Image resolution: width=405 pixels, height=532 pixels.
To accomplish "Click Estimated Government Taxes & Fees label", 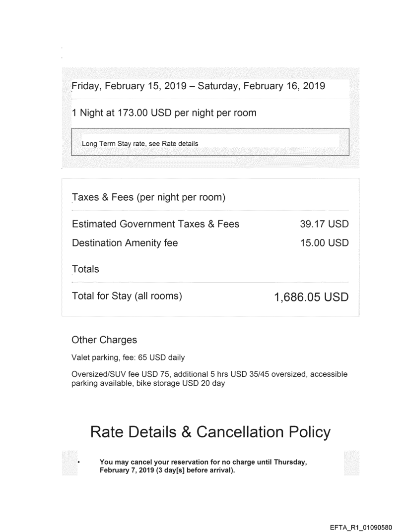I will tap(155, 224).
